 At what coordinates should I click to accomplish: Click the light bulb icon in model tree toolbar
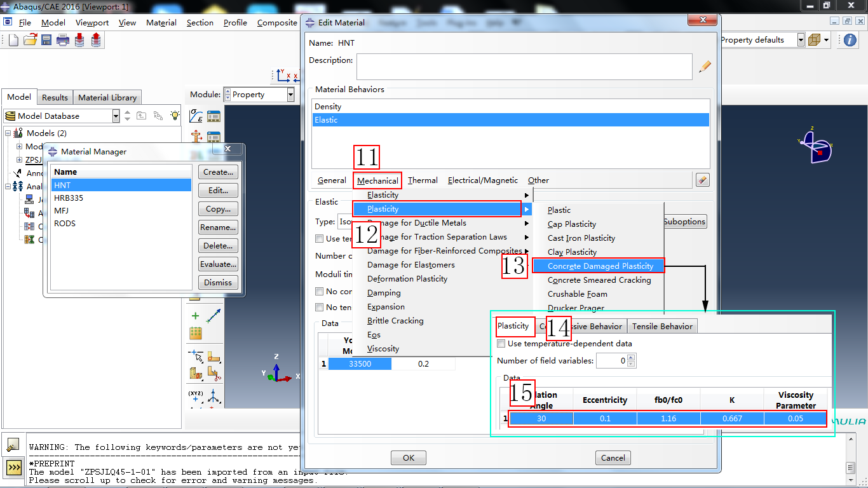pos(174,116)
